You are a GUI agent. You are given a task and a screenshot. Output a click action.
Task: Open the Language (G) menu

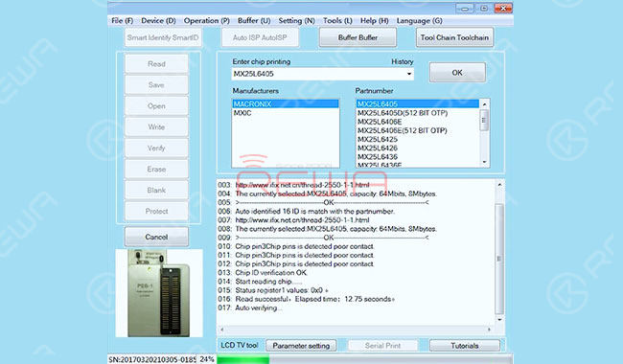tap(419, 21)
